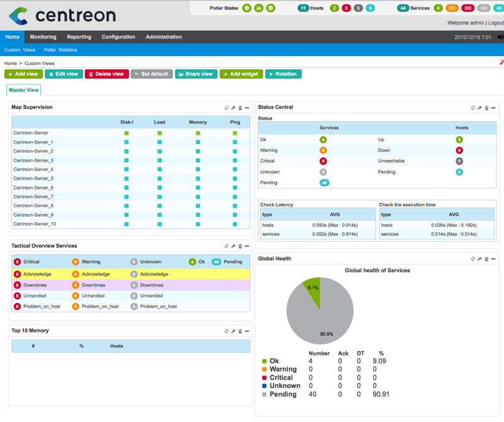Select the Master View tab
Image resolution: width=504 pixels, height=422 pixels.
pyautogui.click(x=24, y=90)
